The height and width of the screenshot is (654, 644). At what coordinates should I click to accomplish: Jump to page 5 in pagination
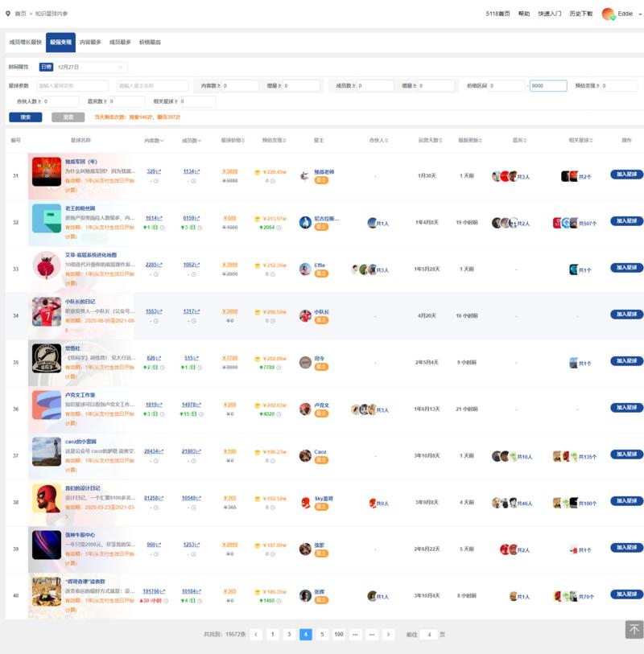pyautogui.click(x=322, y=634)
